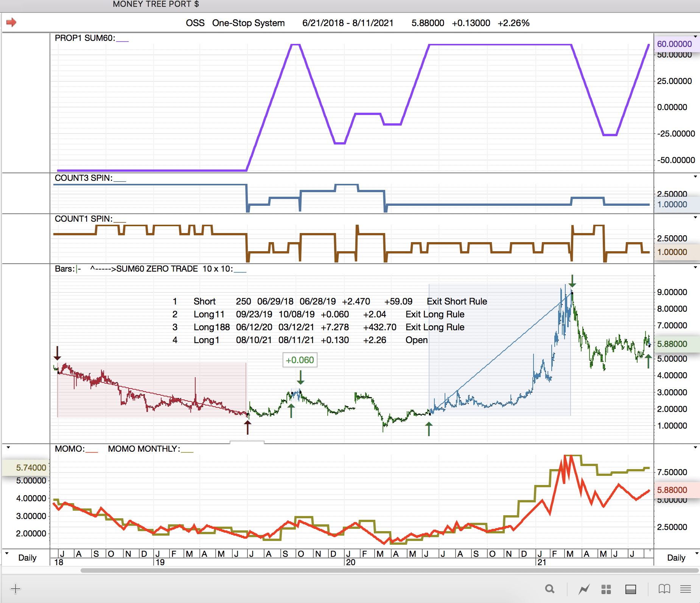
Task: Click the COUNT3 SPIN indicator label
Action: (x=84, y=178)
